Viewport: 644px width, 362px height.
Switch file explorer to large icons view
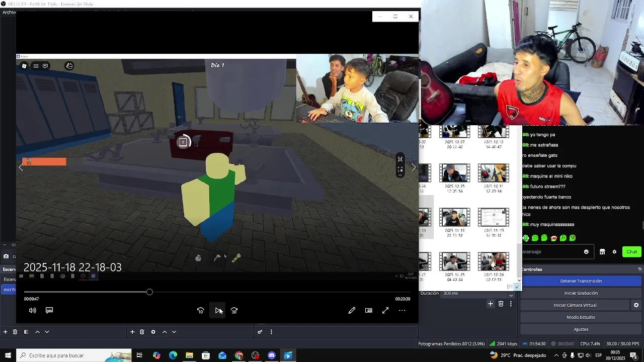517,287
